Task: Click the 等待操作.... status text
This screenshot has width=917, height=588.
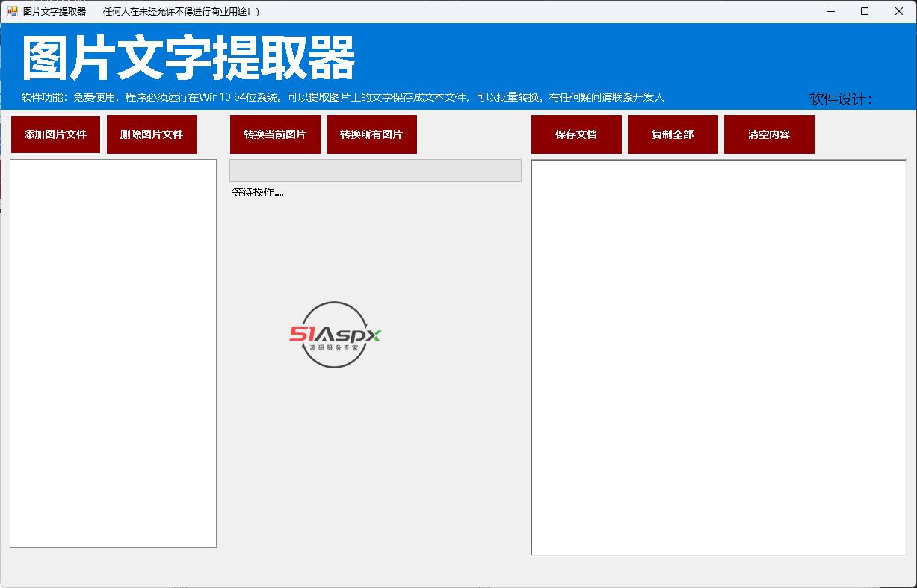Action: (x=258, y=192)
